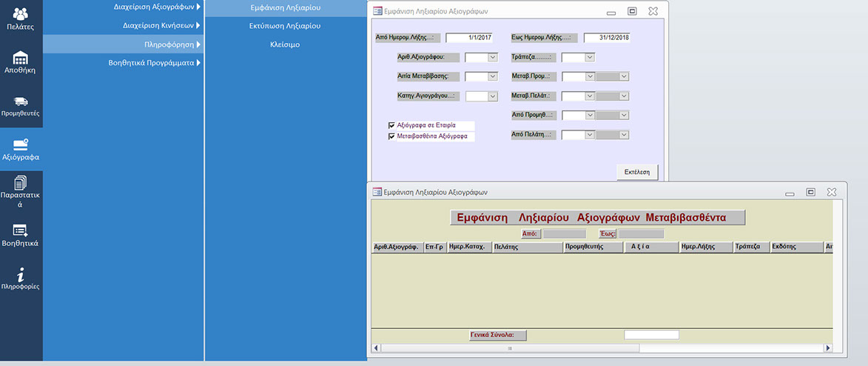The width and height of the screenshot is (868, 366).
Task: Expand the Αιτία Μεταβίβασης combo box
Action: pos(492,76)
